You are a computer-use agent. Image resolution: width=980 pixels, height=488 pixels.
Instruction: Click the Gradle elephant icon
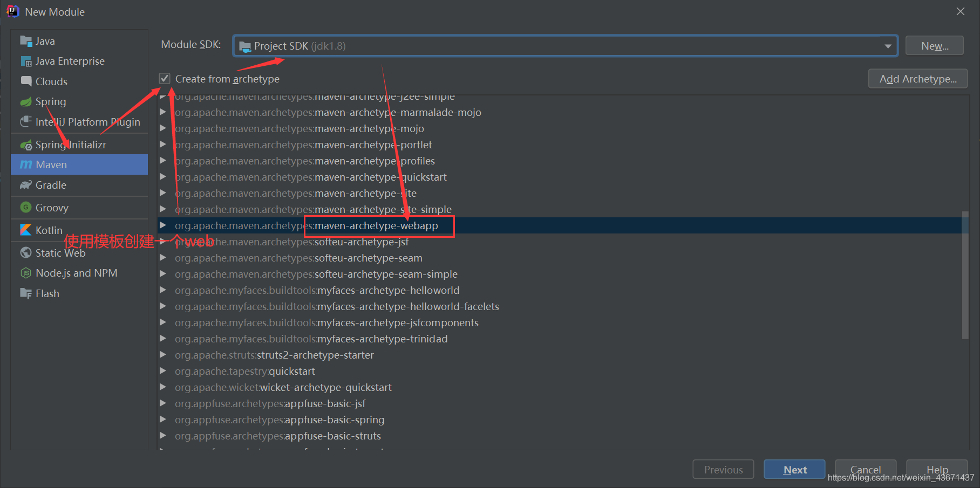pyautogui.click(x=26, y=185)
